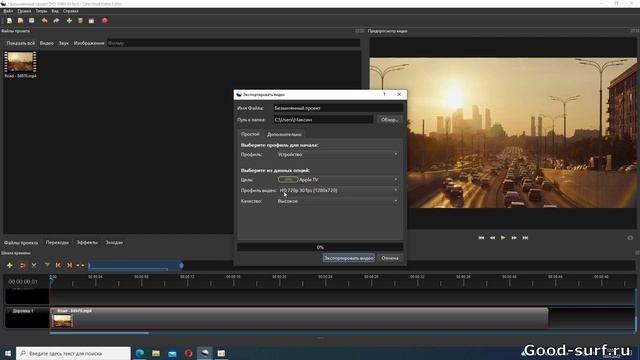
Task: Select the Звук file filter
Action: pyautogui.click(x=64, y=43)
